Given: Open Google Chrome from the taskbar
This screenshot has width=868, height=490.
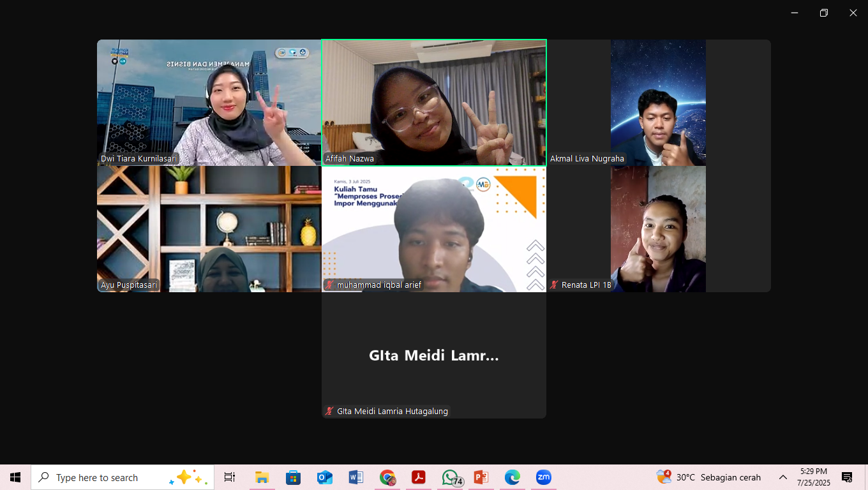Looking at the screenshot, I should click(387, 477).
